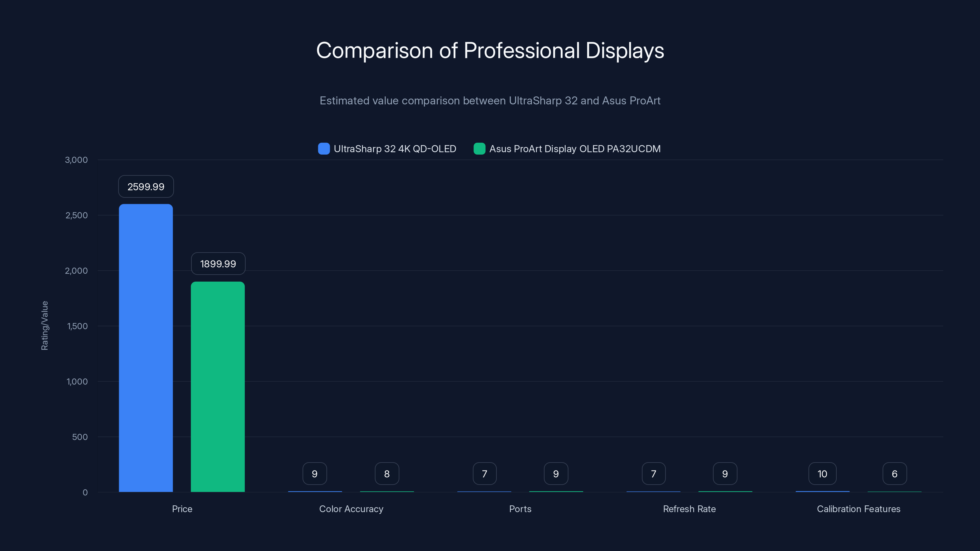Select the Color Accuracy category label
The height and width of the screenshot is (551, 980).
pyautogui.click(x=351, y=509)
